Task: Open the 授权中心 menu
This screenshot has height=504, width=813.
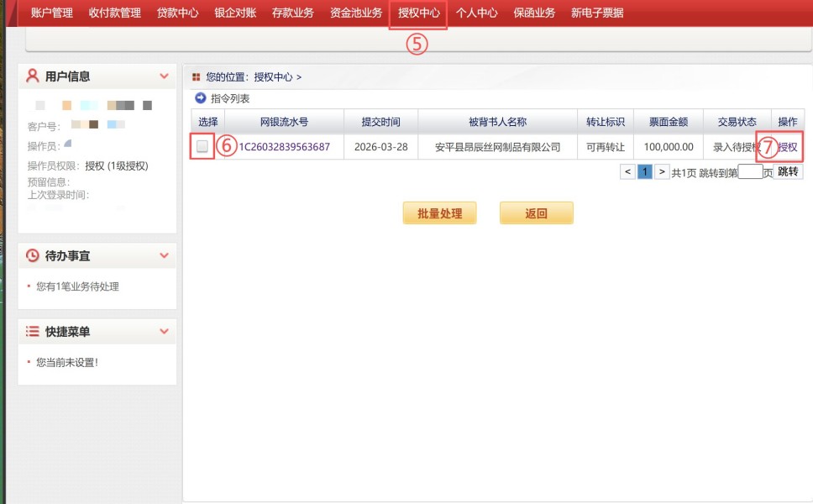Action: coord(418,13)
